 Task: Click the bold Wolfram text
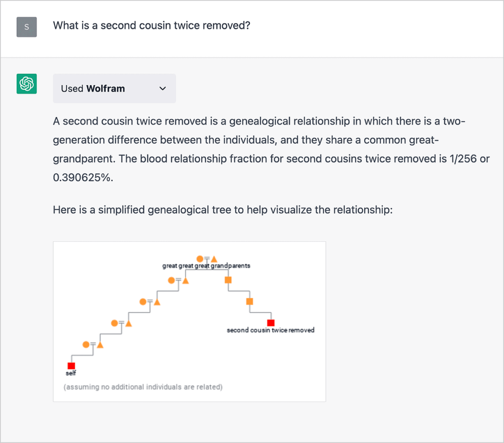coord(105,89)
